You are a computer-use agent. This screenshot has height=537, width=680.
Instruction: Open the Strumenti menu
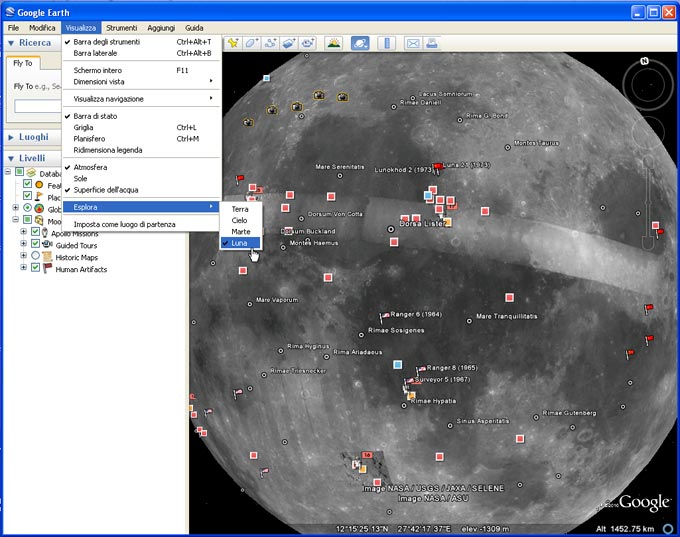point(121,28)
